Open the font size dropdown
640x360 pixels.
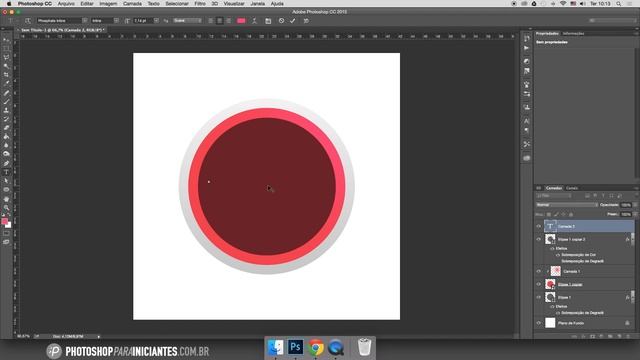[156, 20]
